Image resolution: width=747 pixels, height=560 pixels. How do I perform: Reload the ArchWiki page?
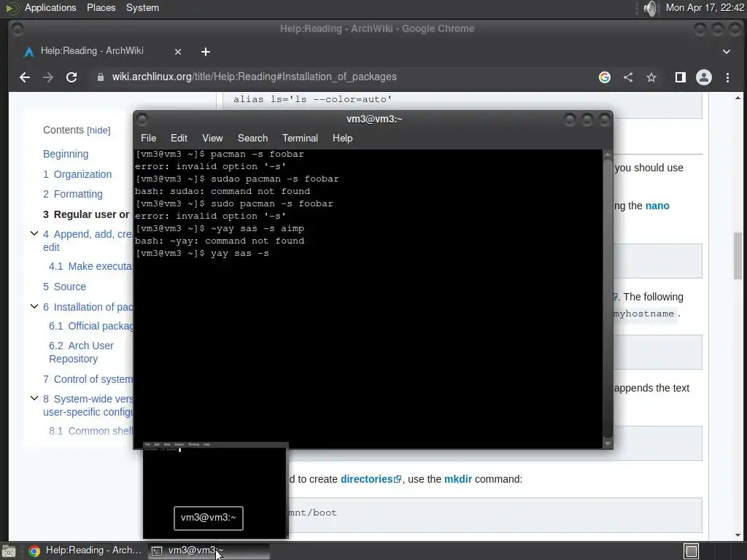point(71,77)
